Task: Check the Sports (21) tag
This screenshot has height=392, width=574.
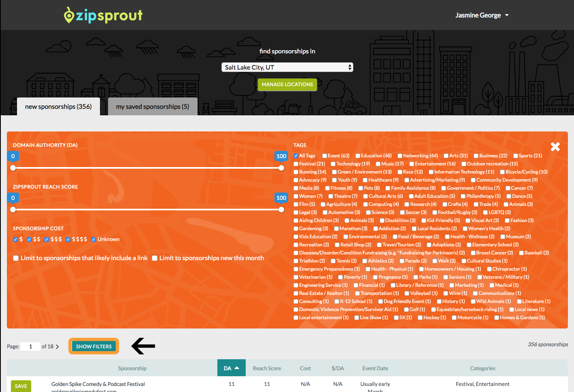Action: 516,156
